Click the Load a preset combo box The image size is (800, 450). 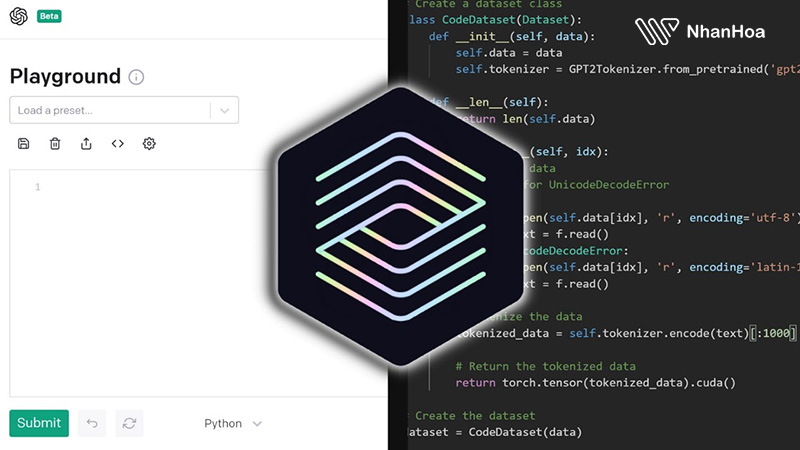point(124,110)
